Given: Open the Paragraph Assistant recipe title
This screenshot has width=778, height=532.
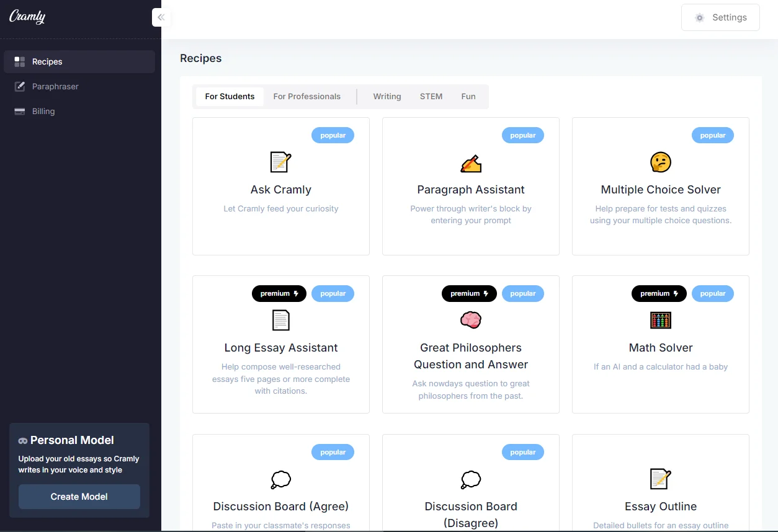Looking at the screenshot, I should click(471, 190).
